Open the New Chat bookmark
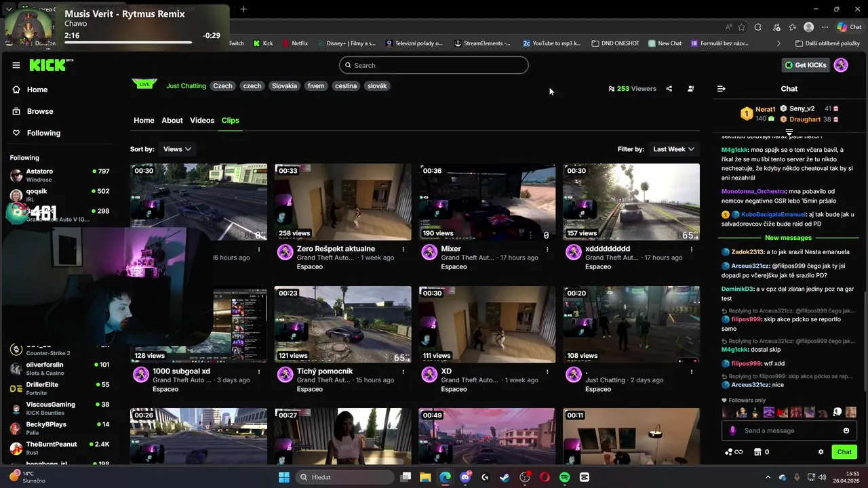 pos(665,43)
